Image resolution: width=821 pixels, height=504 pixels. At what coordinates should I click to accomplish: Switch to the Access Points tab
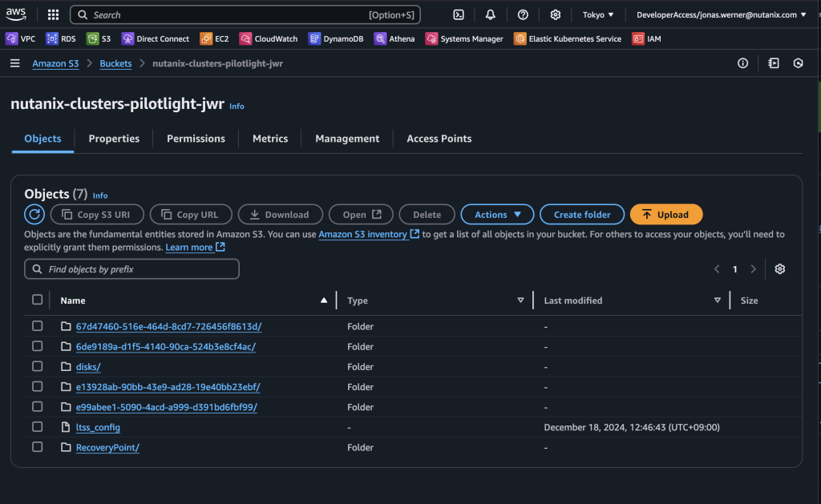coord(439,139)
